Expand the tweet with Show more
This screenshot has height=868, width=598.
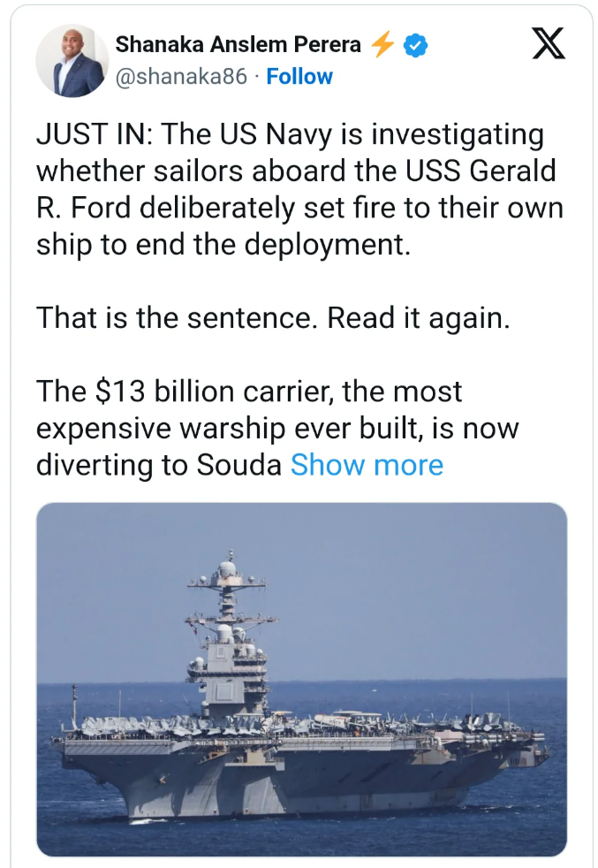pyautogui.click(x=367, y=465)
